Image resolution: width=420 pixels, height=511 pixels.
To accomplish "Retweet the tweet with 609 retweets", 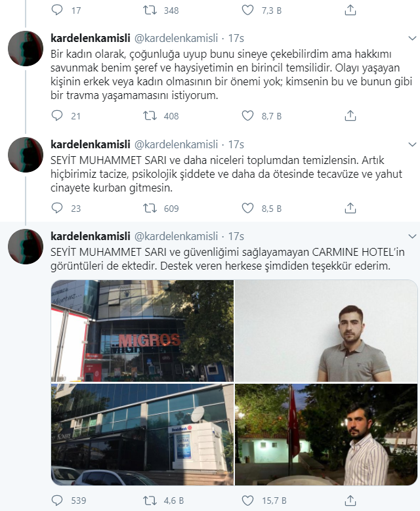I will (x=150, y=208).
